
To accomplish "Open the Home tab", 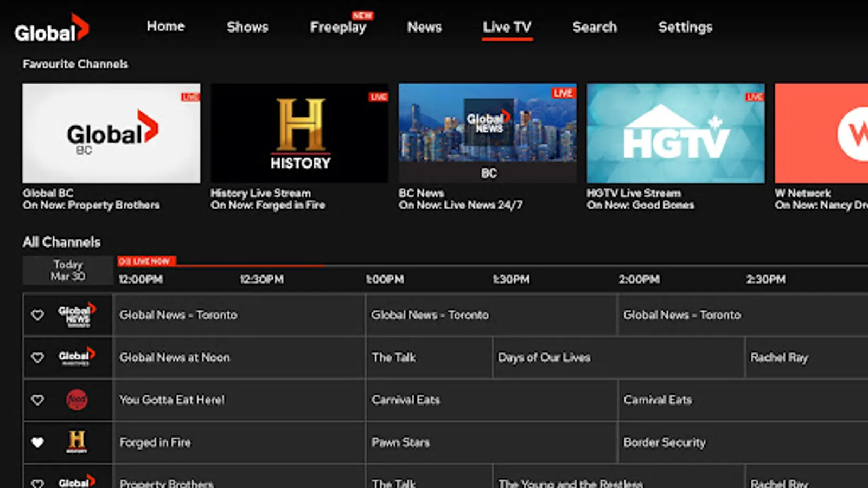I will coord(165,27).
